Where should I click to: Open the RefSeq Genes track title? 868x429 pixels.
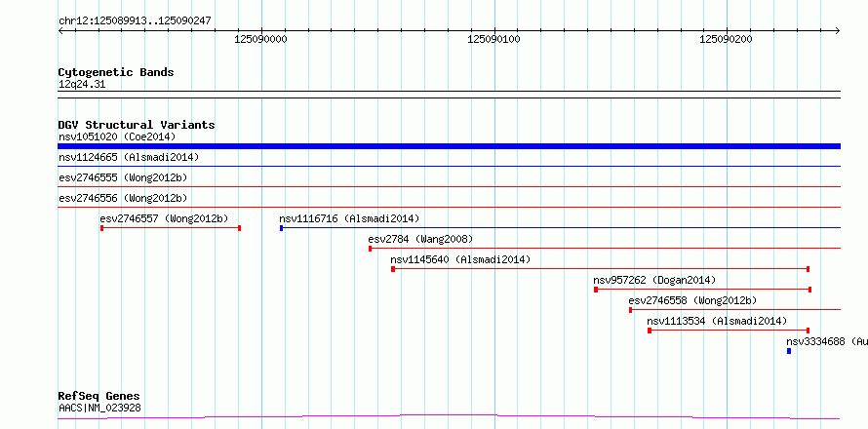coord(99,397)
